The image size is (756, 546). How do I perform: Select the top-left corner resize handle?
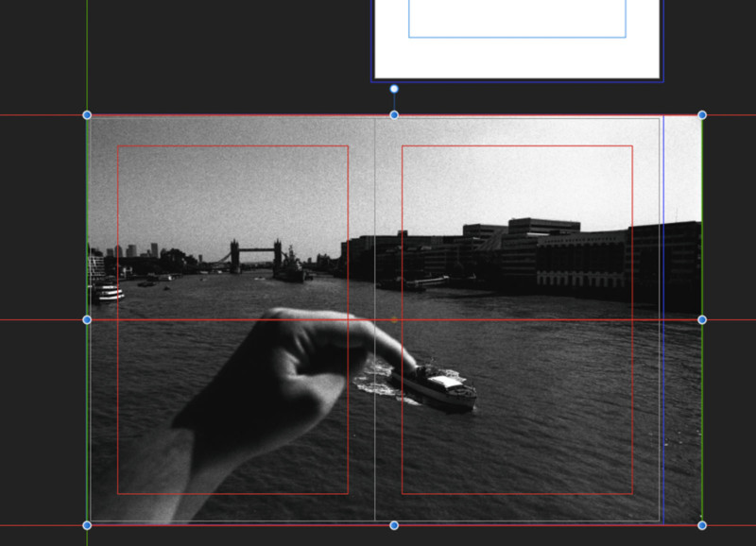coord(87,115)
